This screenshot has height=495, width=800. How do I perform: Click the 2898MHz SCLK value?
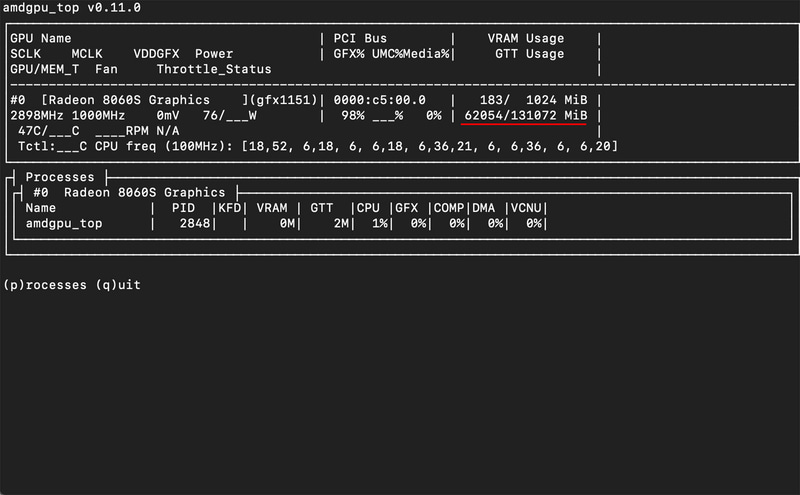[37, 115]
